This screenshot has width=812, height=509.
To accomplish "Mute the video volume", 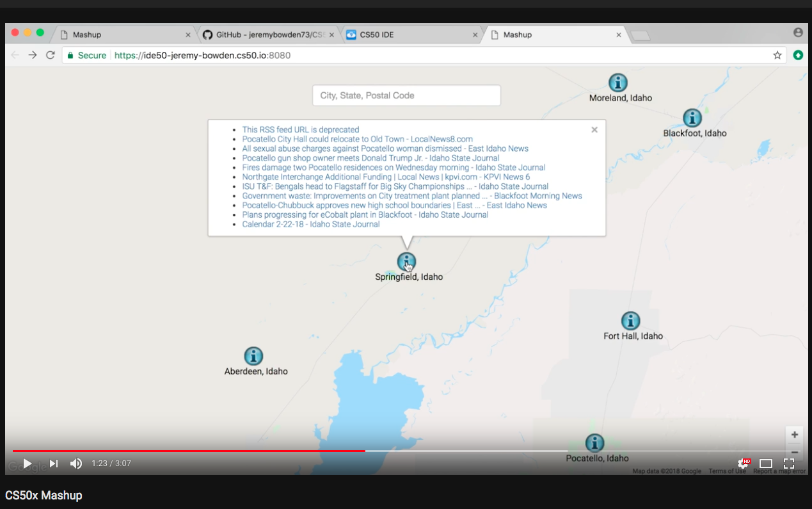I will tap(76, 463).
